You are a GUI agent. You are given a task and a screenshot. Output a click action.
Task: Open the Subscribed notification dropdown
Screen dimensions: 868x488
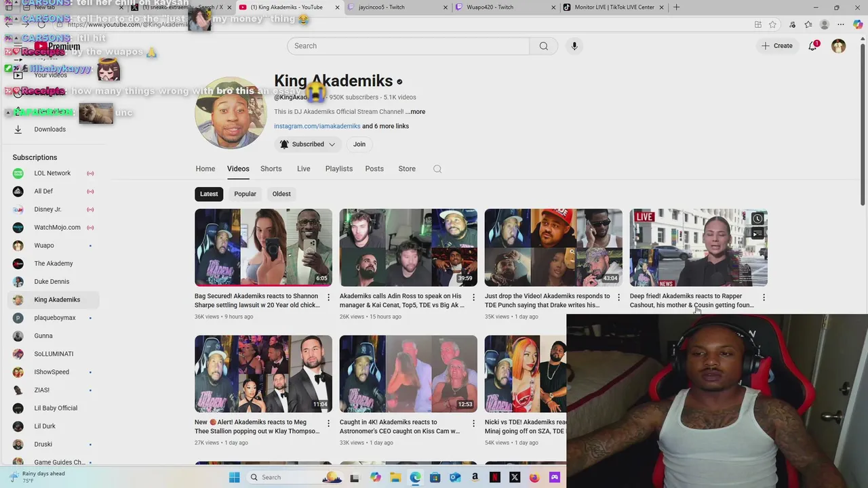point(308,144)
